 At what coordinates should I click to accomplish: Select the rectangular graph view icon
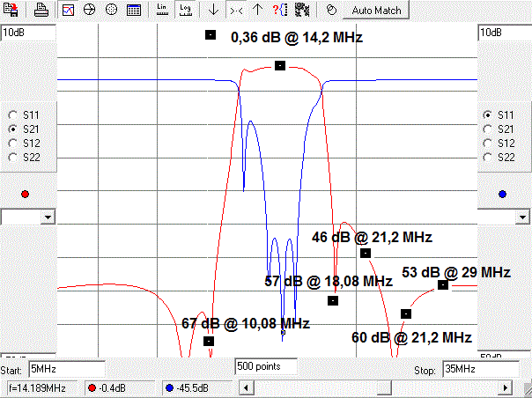68,11
